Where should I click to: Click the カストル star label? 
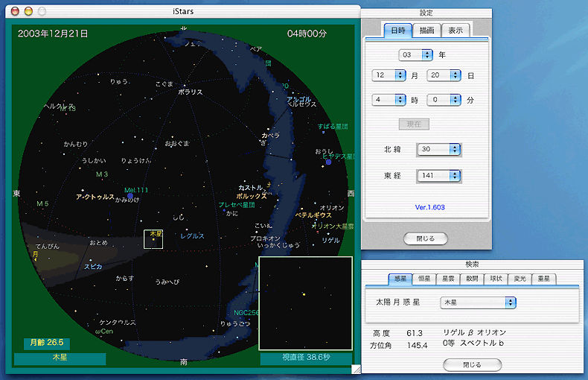[x=251, y=187]
